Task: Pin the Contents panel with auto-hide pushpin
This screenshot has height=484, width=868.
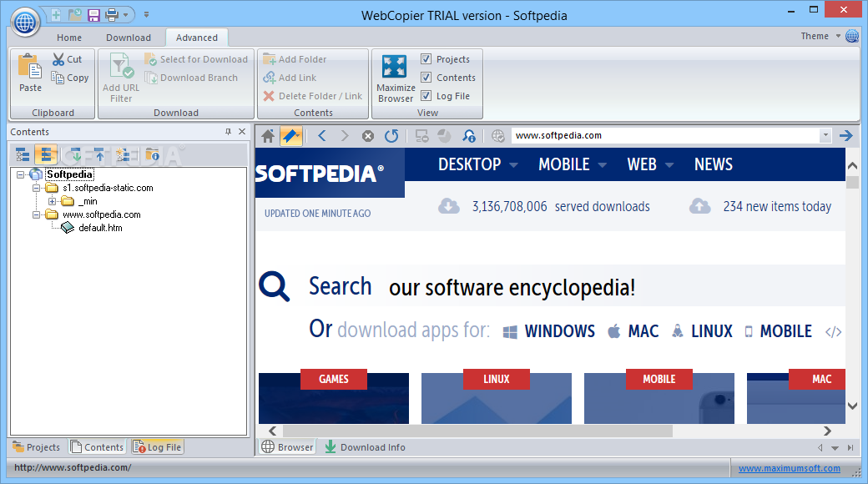Action: [x=228, y=132]
